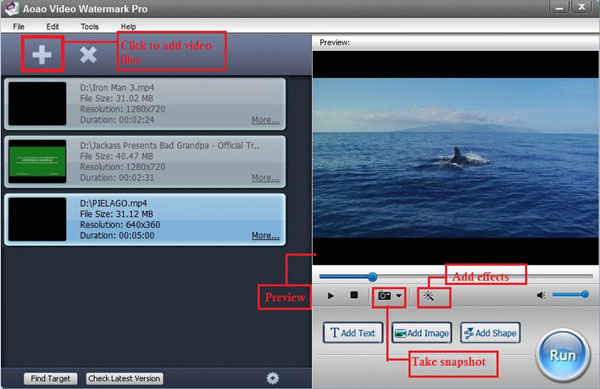Select the PIELAGO.mp4 thumbnail
This screenshot has height=389, width=600.
coord(37,219)
